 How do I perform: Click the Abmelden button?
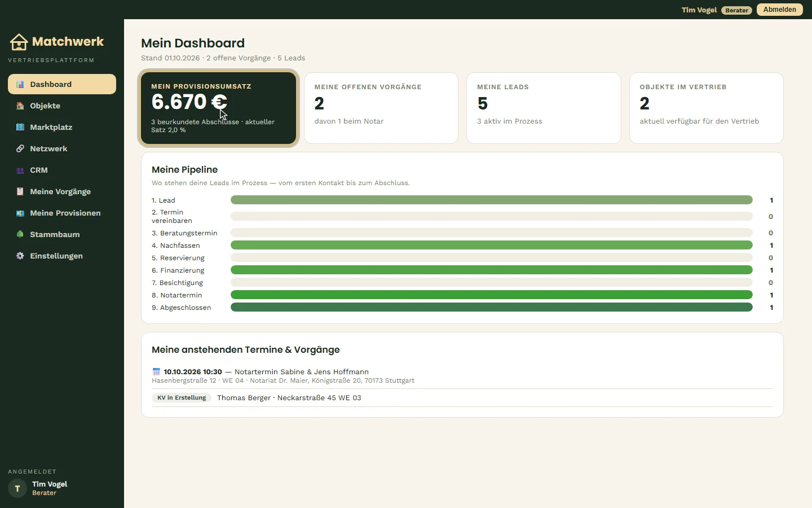(780, 10)
